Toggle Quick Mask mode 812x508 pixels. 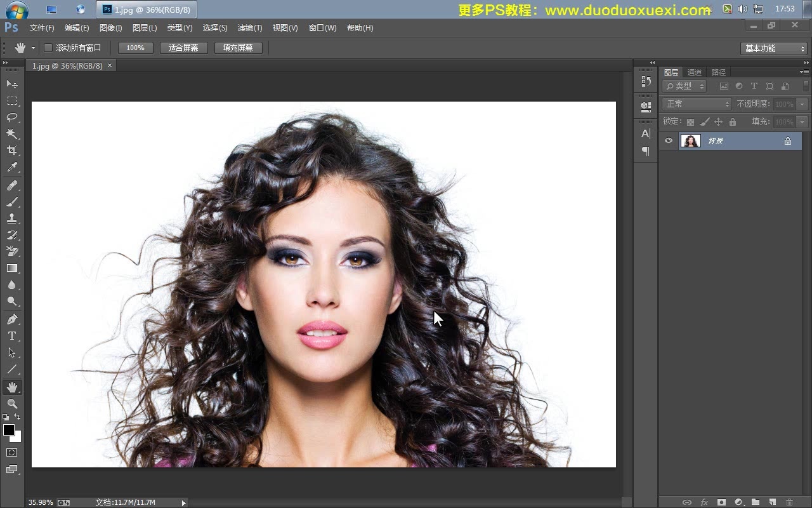pyautogui.click(x=12, y=453)
